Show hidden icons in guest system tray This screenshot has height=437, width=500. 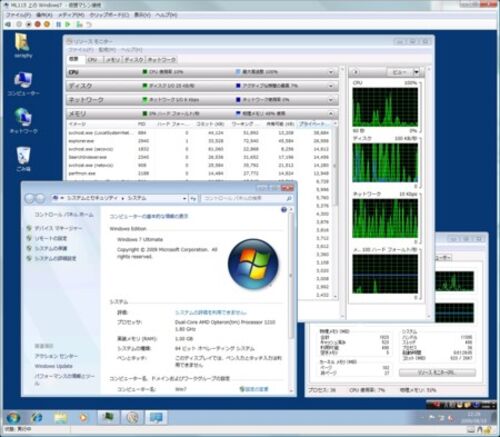click(x=423, y=418)
